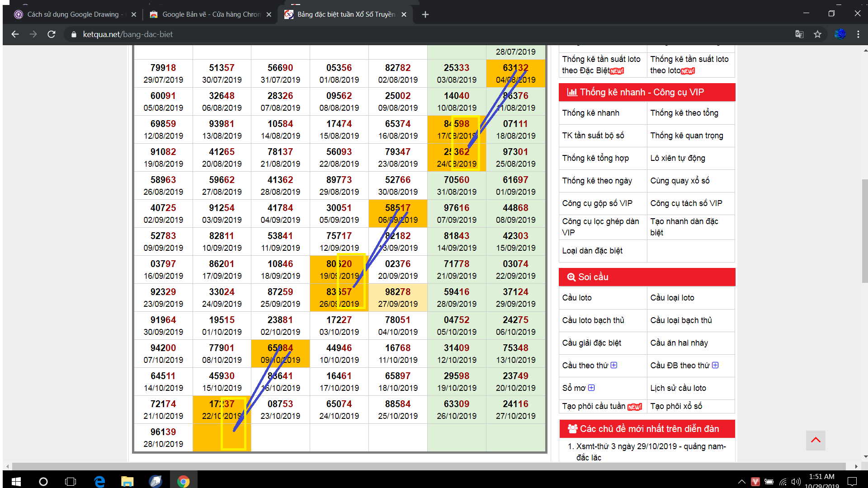Expand the Sổ mơ plus icon
The image size is (868, 488).
point(591,388)
